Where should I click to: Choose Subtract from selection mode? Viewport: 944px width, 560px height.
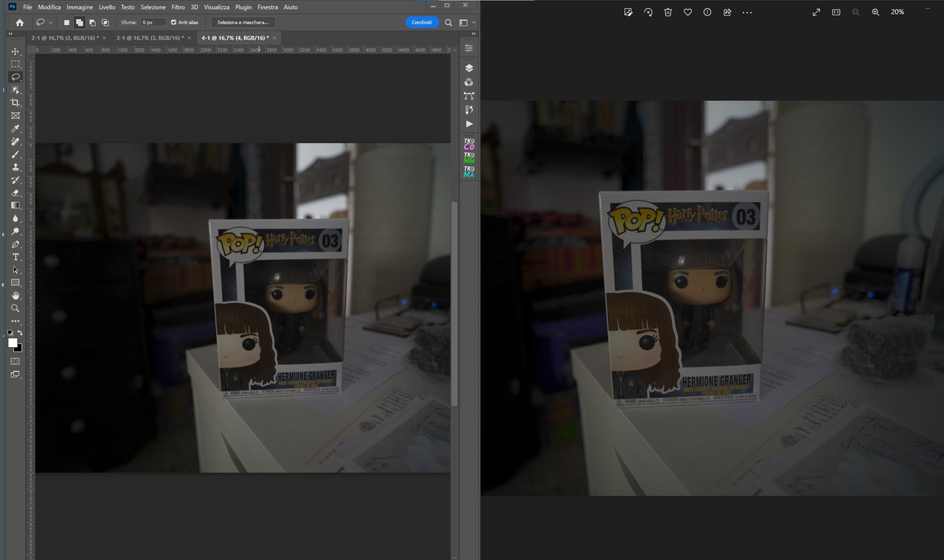(x=91, y=23)
